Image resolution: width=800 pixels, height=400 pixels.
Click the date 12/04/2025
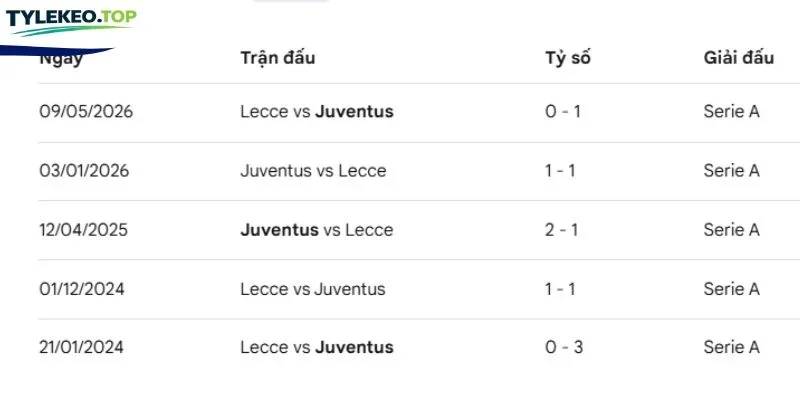pos(83,230)
